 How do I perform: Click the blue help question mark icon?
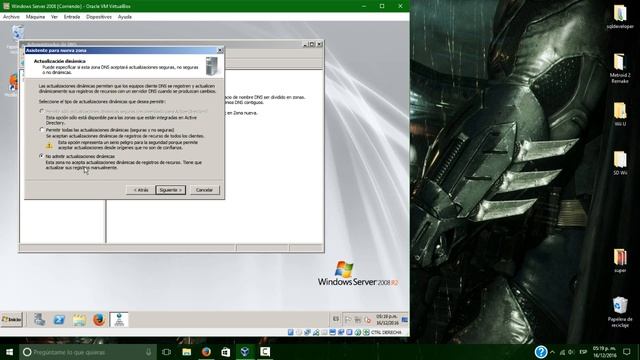tap(541, 352)
